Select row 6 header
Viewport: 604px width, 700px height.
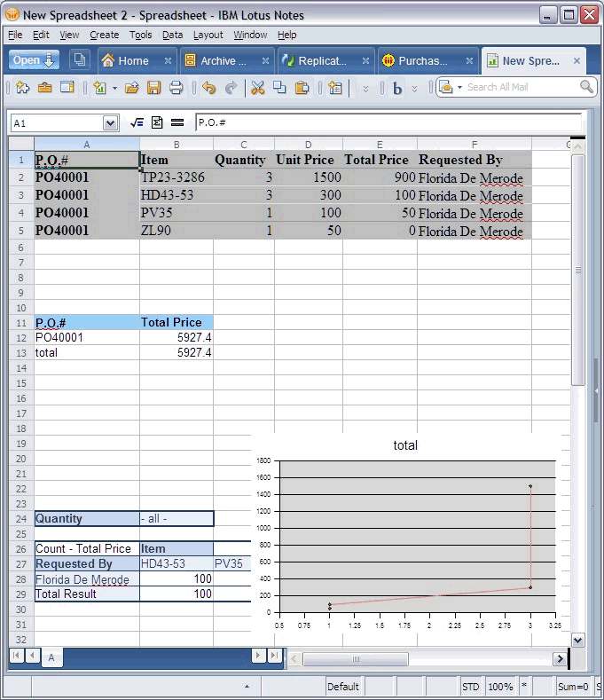(x=21, y=248)
